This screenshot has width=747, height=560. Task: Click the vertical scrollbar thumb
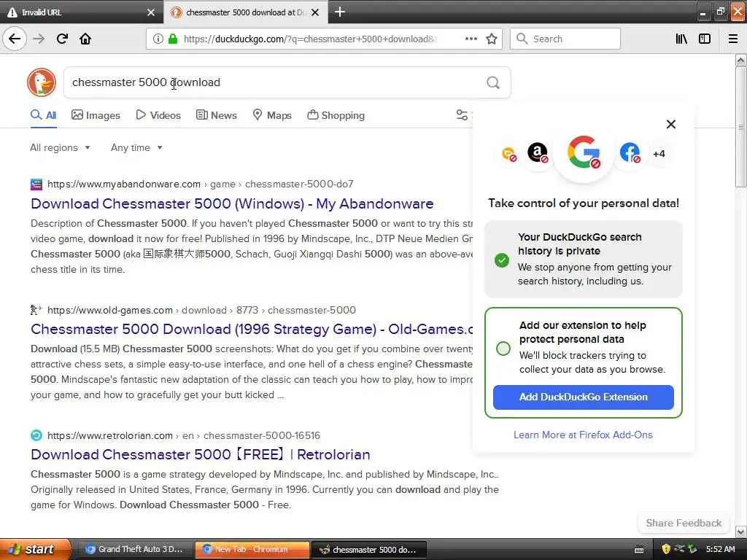pos(741,127)
